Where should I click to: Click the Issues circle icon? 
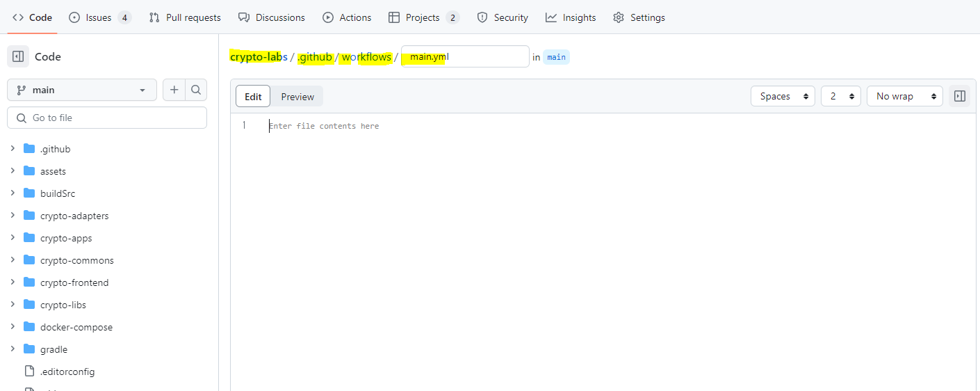click(x=74, y=17)
